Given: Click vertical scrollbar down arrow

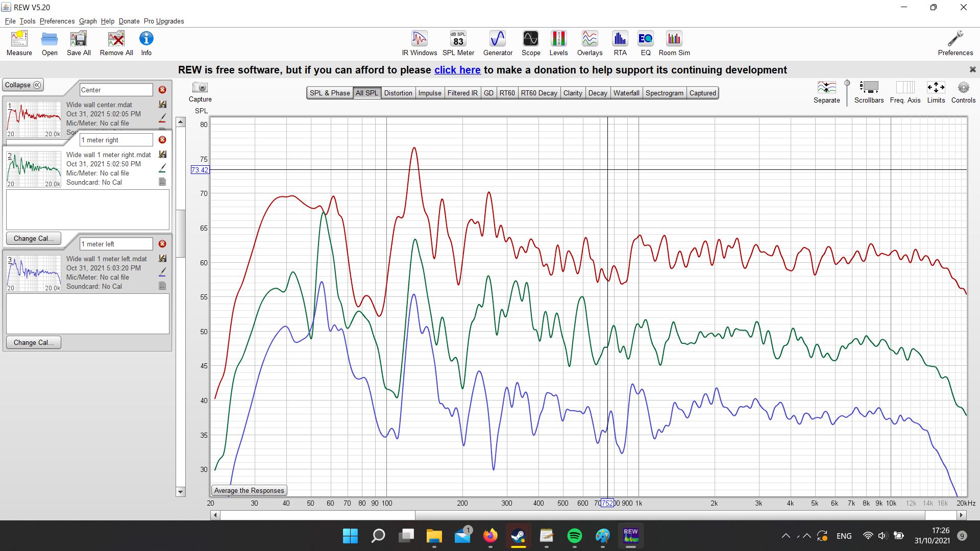Looking at the screenshot, I should tap(180, 492).
